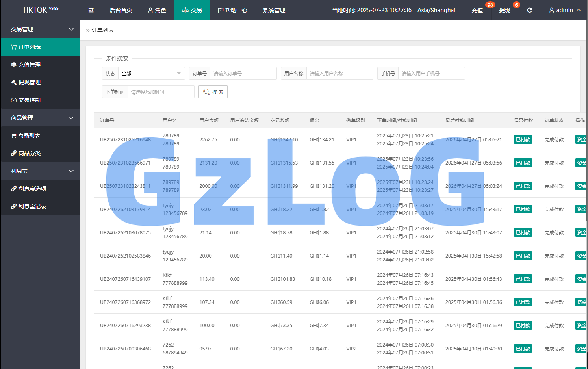Click the 最后付款时间 column header

460,120
